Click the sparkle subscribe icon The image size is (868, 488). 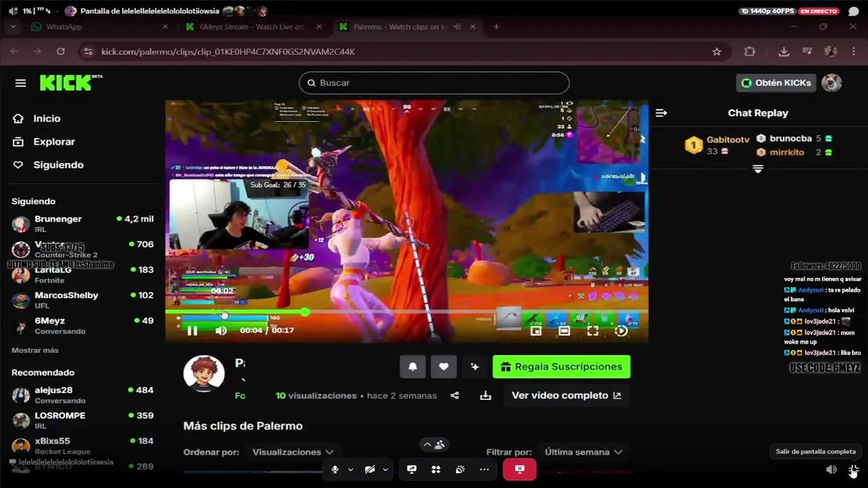click(x=475, y=367)
